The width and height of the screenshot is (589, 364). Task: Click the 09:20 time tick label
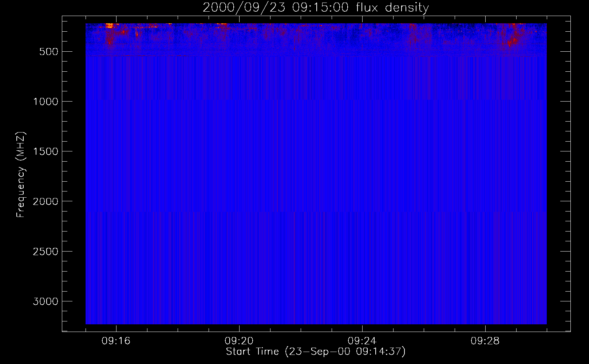coord(239,341)
